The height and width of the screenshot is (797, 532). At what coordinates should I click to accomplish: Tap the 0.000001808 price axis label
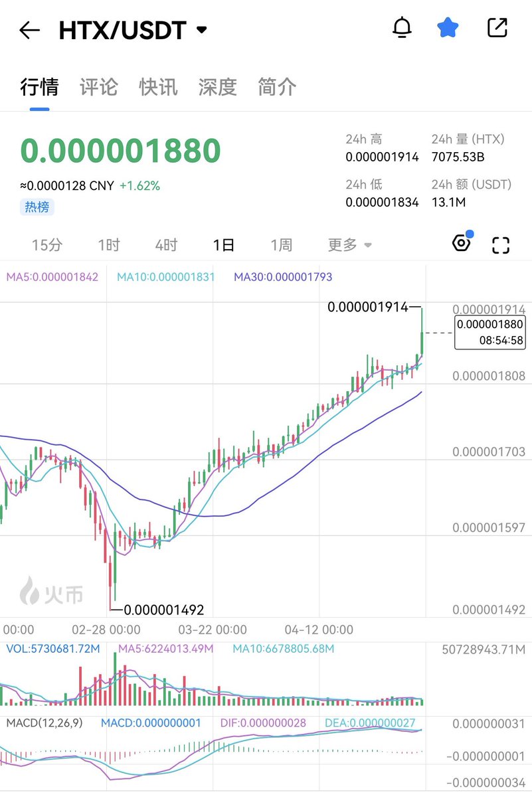point(489,376)
